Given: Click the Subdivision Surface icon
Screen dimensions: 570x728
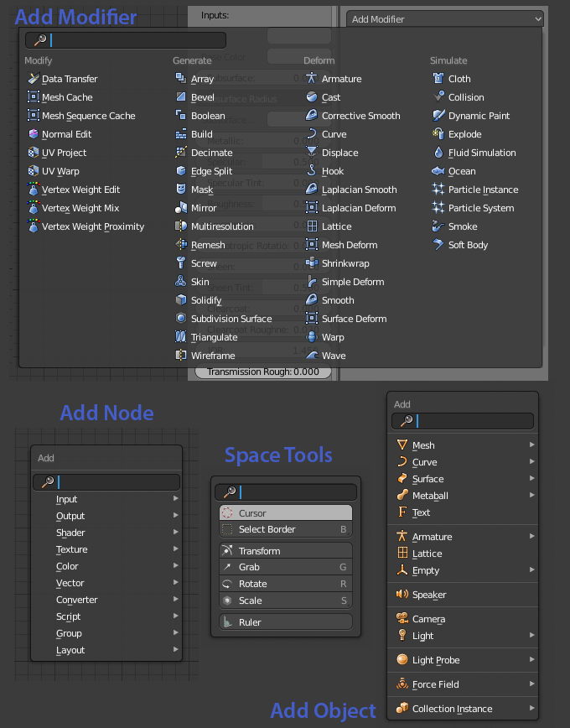Looking at the screenshot, I should [180, 318].
